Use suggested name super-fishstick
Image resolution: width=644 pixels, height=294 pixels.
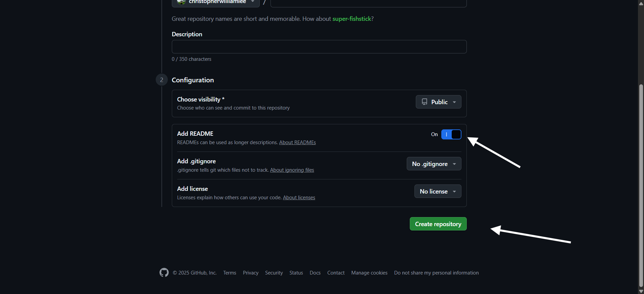pyautogui.click(x=352, y=19)
